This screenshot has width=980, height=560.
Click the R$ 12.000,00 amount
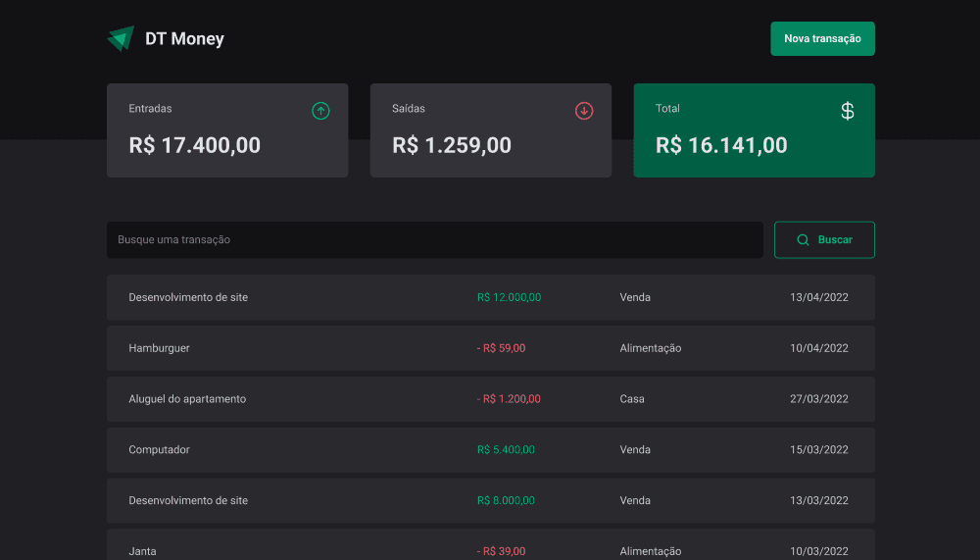pos(509,297)
